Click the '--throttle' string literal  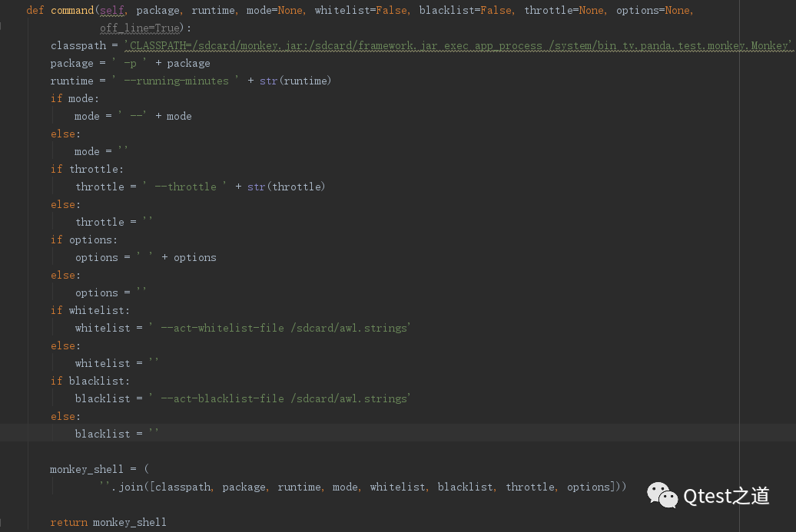185,187
